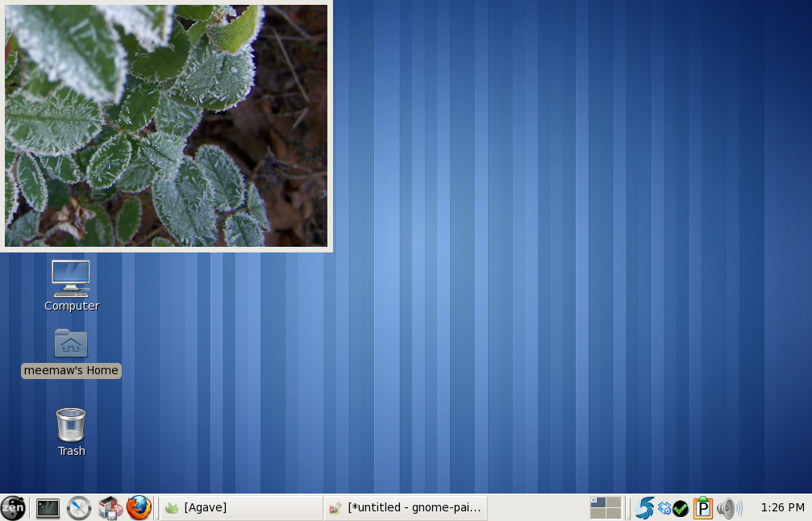Open the Computer desktop icon
Image resolution: width=812 pixels, height=521 pixels.
coord(71,278)
